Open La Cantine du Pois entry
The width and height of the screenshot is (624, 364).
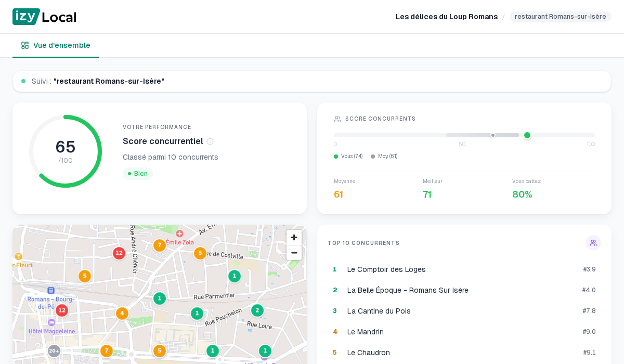[x=379, y=311]
